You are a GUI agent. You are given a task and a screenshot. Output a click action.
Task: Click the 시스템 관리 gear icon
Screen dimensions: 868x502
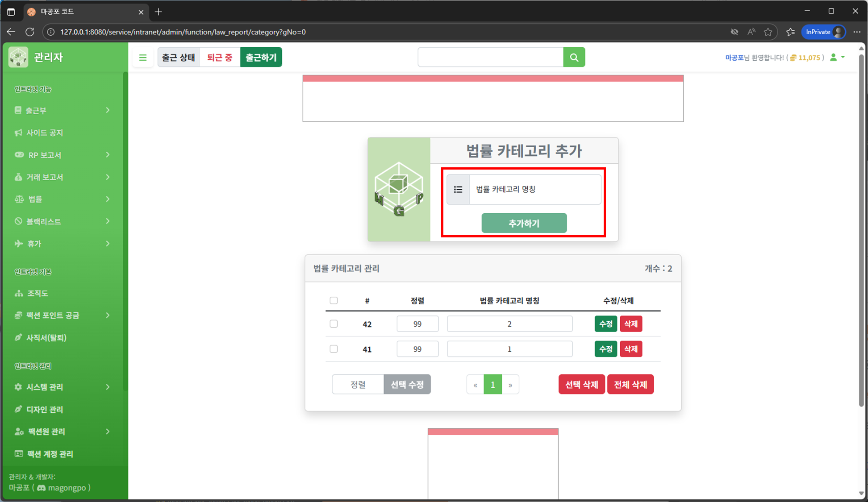coord(18,387)
